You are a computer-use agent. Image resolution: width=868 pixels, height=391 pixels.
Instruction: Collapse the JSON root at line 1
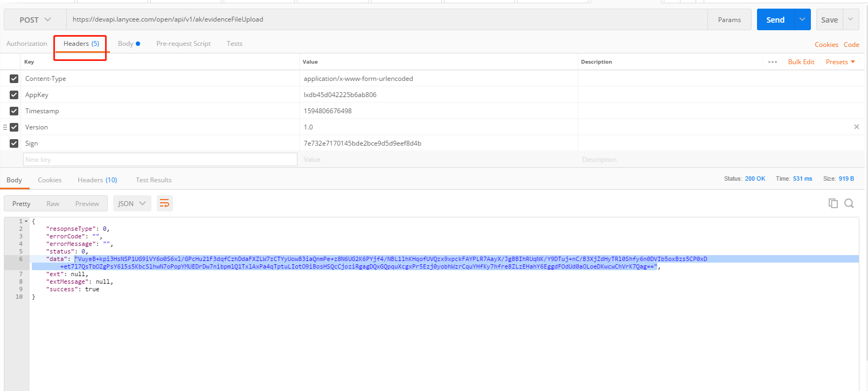pyautogui.click(x=26, y=221)
